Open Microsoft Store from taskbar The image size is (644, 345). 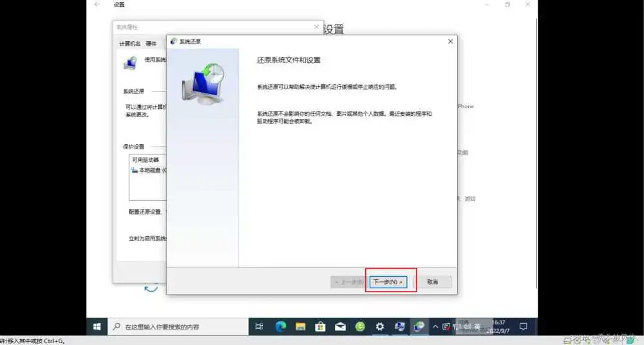click(320, 326)
